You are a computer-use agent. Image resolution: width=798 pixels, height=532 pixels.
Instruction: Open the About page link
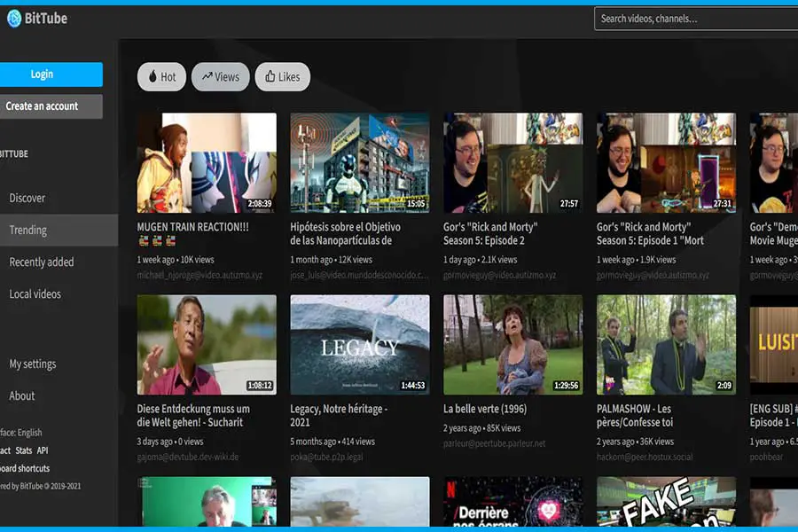22,396
